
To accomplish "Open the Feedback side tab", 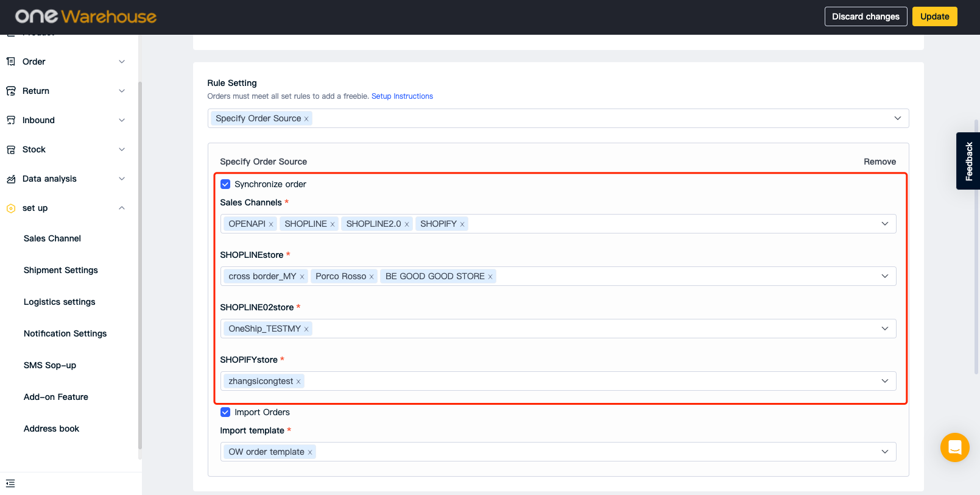I will 968,161.
